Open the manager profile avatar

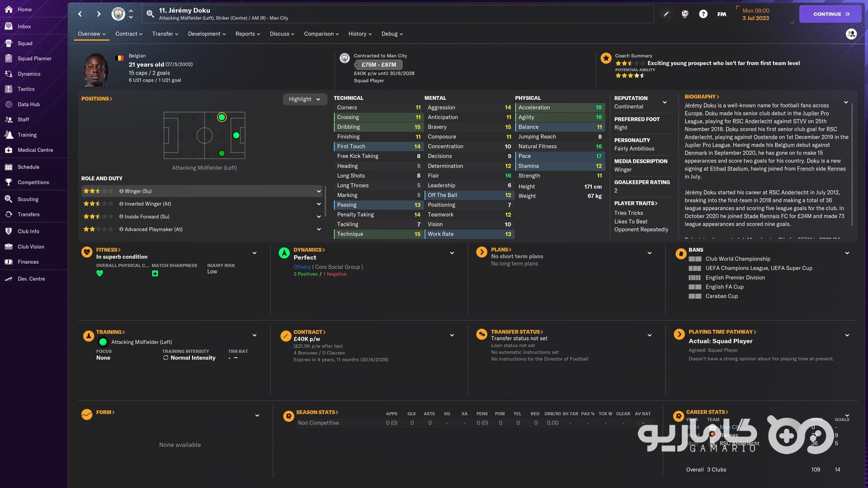click(x=851, y=34)
